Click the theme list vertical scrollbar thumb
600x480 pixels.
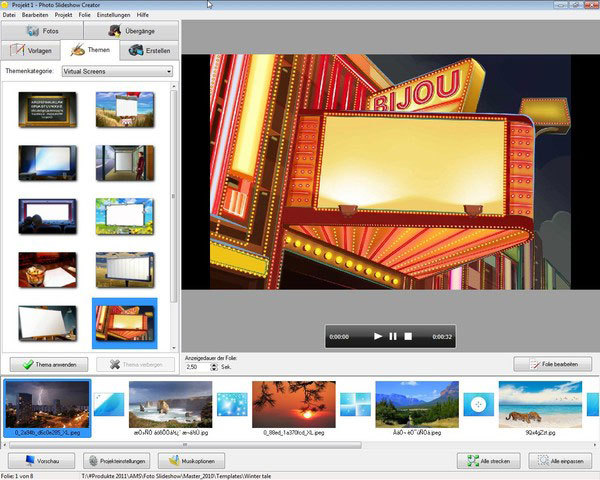coord(173,196)
